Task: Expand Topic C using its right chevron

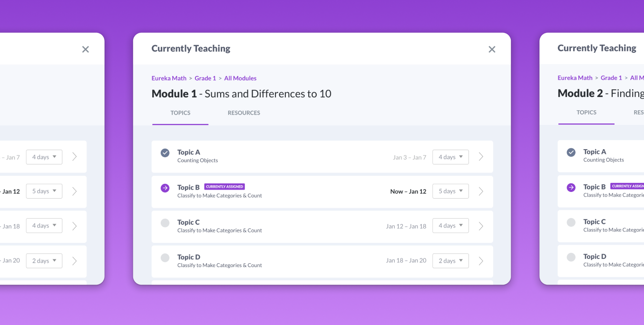Action: coord(480,226)
